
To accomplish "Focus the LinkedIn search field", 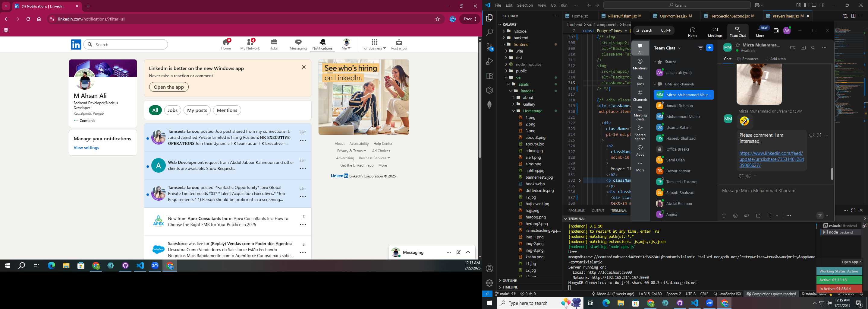I will 126,45.
